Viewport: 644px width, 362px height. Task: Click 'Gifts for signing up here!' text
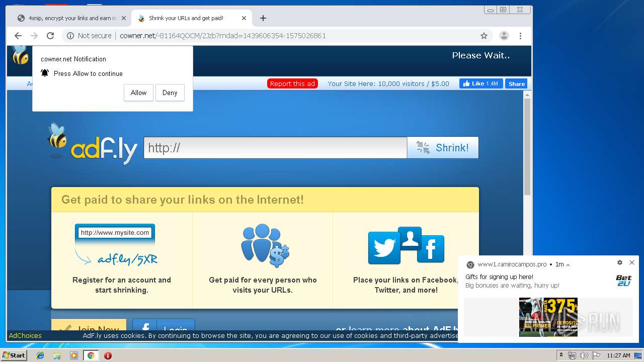pos(499,277)
